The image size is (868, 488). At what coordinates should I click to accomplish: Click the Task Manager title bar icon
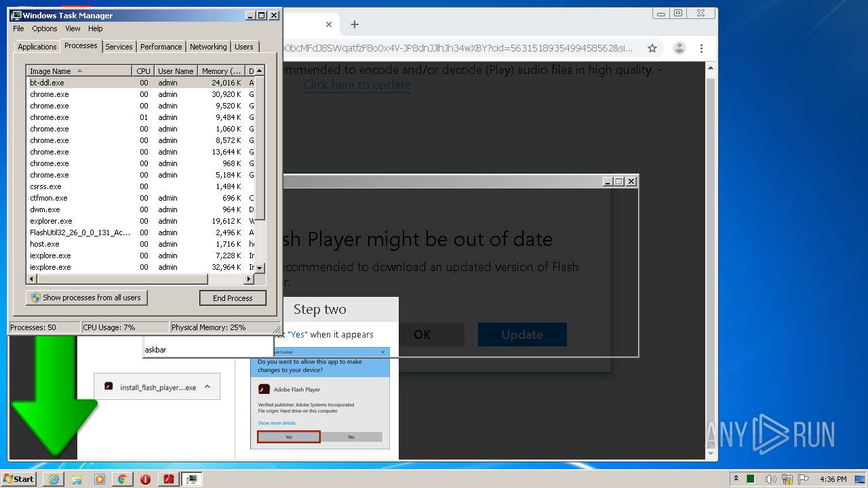[x=17, y=15]
